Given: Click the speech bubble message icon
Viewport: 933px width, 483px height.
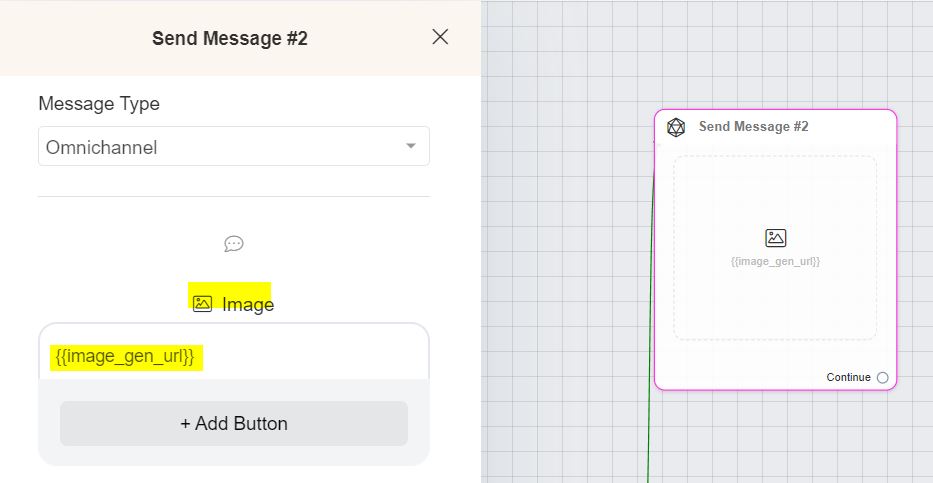Looking at the screenshot, I should tap(234, 244).
